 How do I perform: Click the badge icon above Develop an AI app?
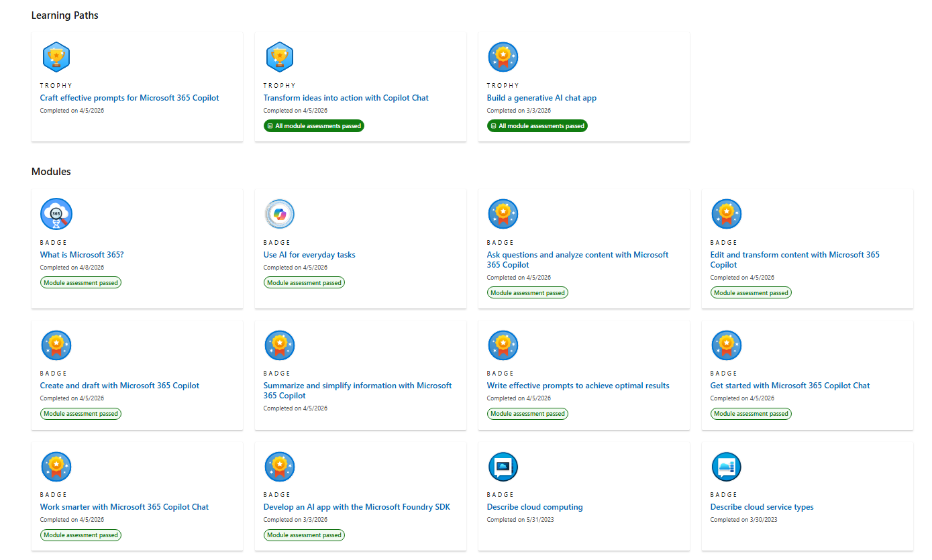(x=280, y=466)
